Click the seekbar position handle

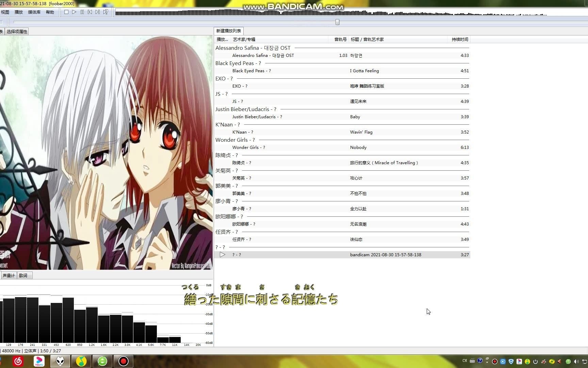point(337,22)
